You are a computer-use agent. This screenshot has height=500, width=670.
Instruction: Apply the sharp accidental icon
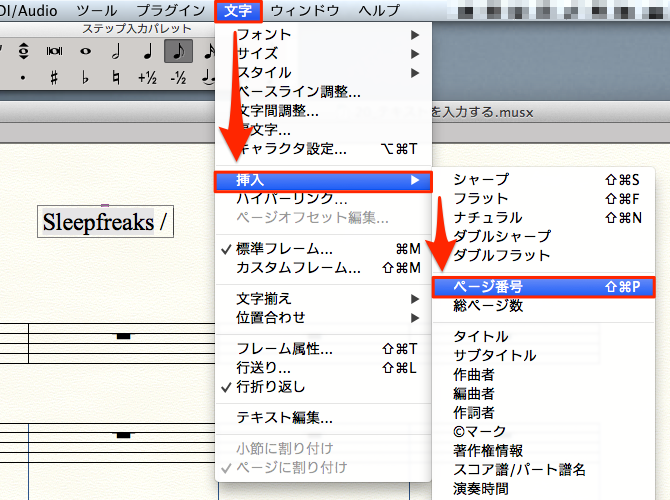pos(54,78)
